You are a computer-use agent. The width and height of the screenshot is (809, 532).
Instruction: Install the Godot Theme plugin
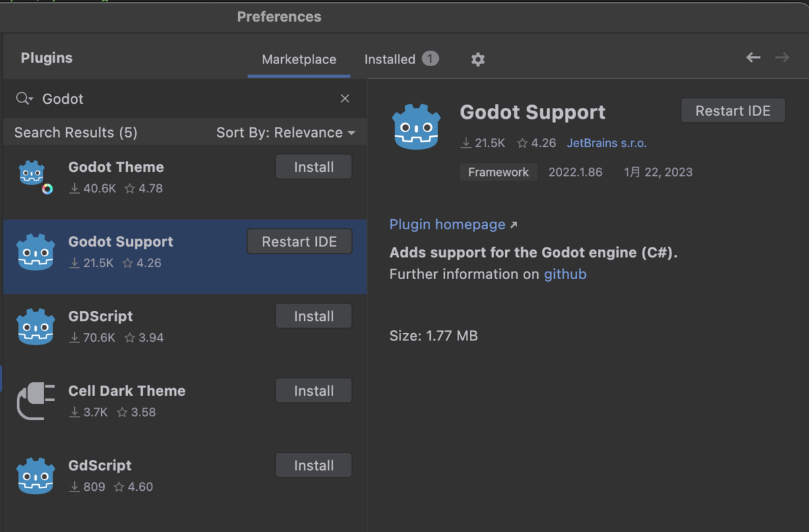(x=313, y=167)
